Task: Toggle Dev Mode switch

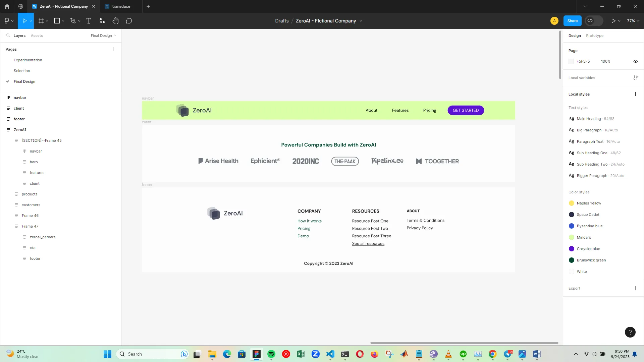Action: click(x=594, y=21)
